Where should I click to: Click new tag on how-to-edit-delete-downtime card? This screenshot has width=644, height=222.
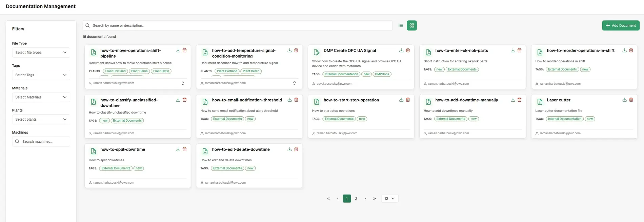(250, 168)
